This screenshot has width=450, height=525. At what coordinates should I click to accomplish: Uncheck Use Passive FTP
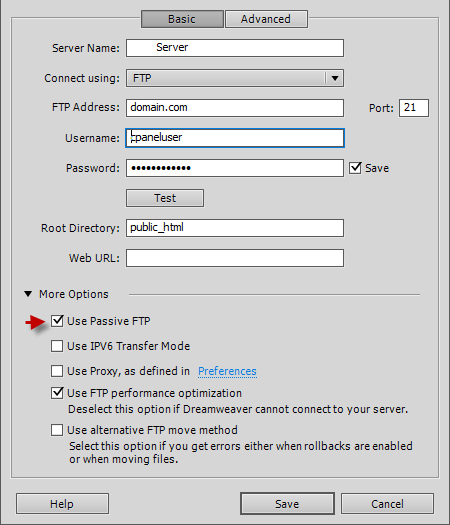point(57,321)
